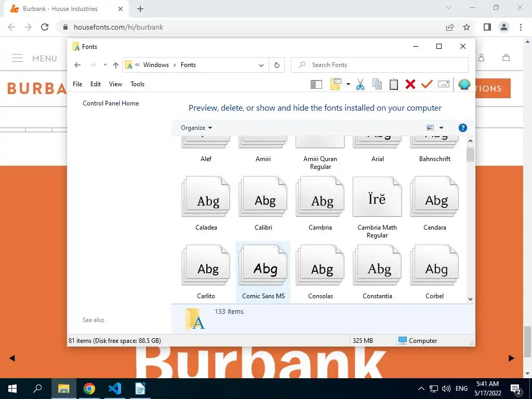Toggle the navigation pane icon in Fonts toolbar
Screen dimensions: 532x399
pyautogui.click(x=316, y=84)
